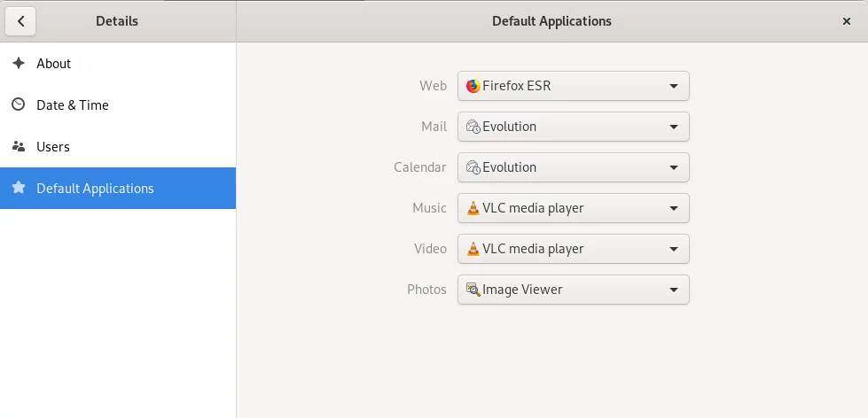Click the Default Applications star icon
The image size is (868, 418).
[x=19, y=188]
